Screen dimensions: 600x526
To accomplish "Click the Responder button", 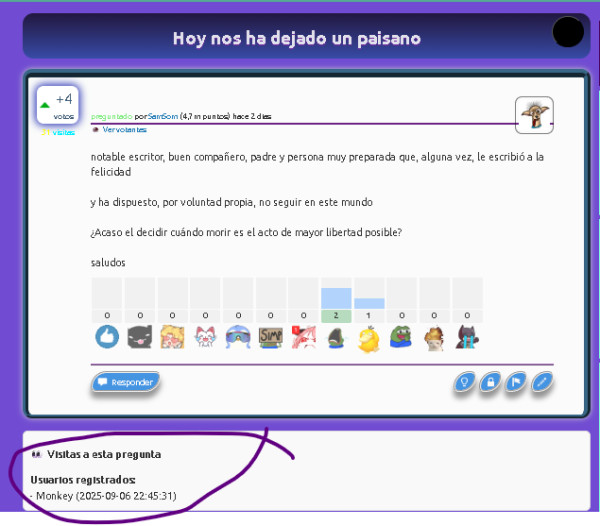I will tap(126, 382).
